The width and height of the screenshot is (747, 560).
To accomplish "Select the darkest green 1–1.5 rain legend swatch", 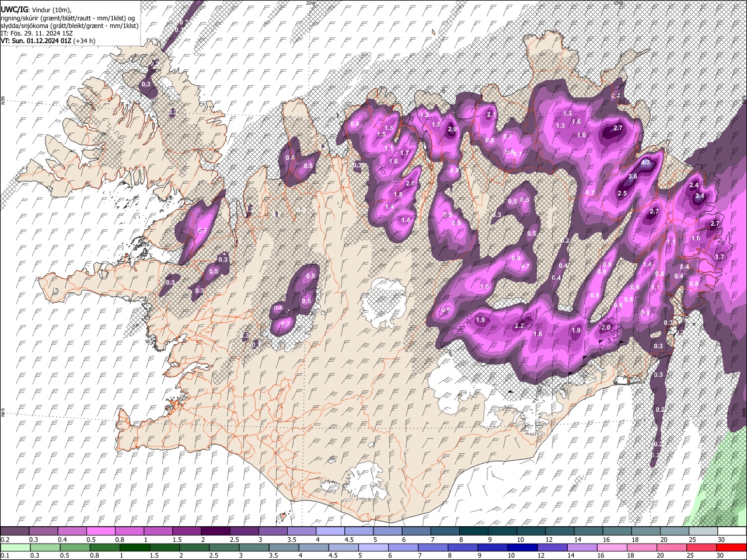I will coord(134,548).
